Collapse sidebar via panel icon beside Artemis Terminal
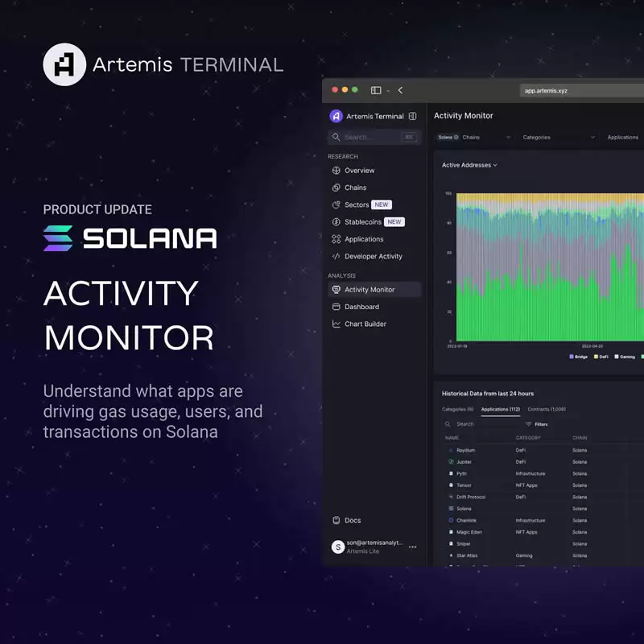 [412, 116]
